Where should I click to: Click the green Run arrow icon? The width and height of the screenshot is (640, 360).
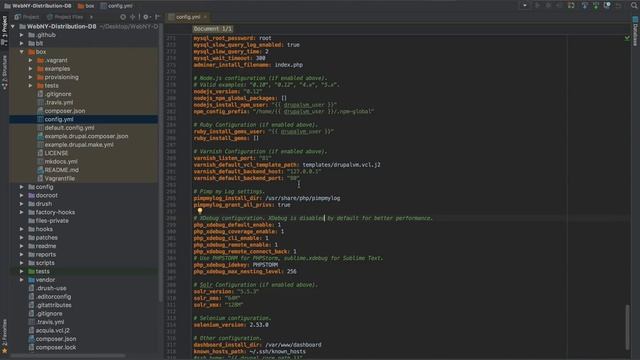click(538, 5)
